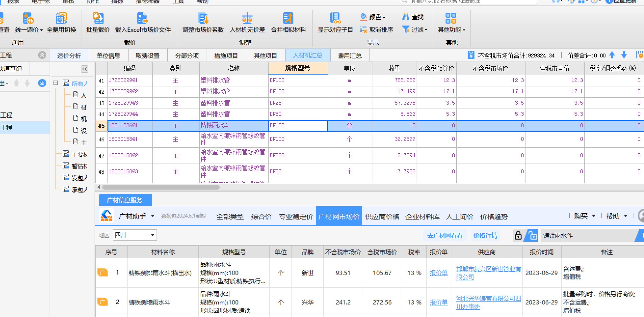Click the calculator icon before 不含税市场价合计
644x317 pixels.
tap(471, 55)
